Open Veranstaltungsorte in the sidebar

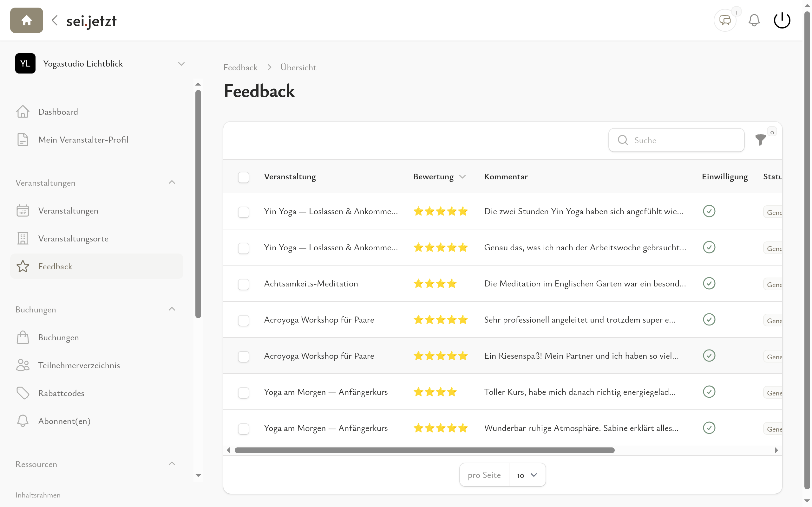click(x=73, y=238)
